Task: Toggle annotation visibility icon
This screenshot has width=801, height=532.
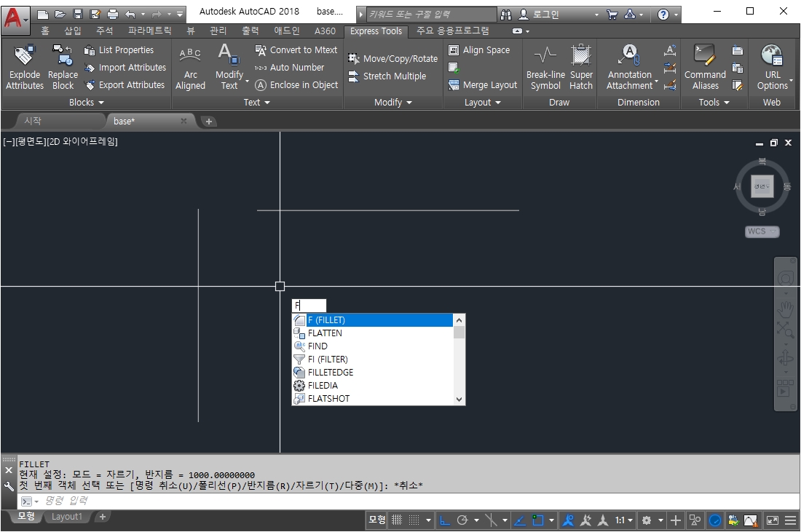Action: (x=567, y=520)
